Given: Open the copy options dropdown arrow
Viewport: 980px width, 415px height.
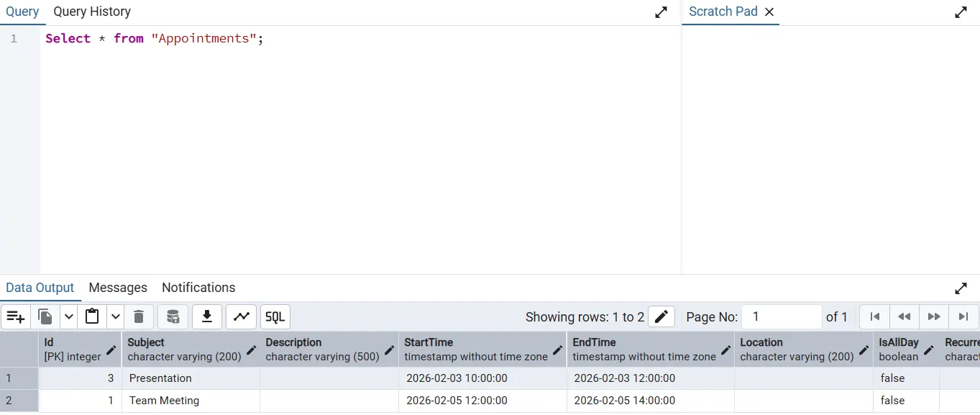Looking at the screenshot, I should coord(69,316).
